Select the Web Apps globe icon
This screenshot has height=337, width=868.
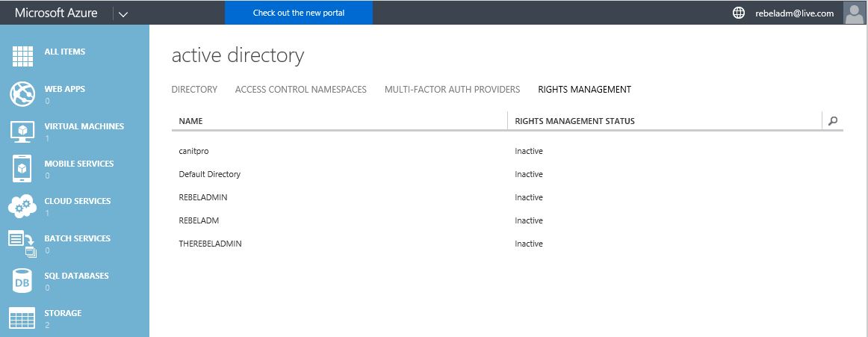tap(22, 93)
